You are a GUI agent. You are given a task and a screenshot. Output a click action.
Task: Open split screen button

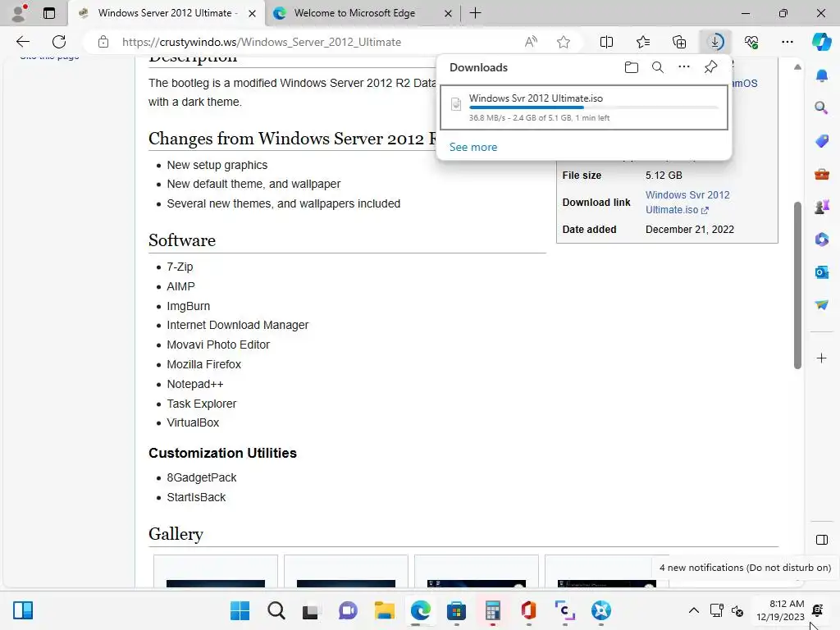[x=606, y=42]
